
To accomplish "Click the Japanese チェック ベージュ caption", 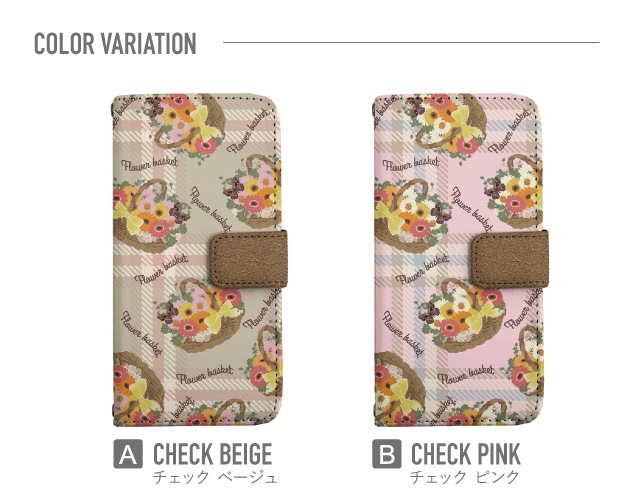I will pos(215,477).
